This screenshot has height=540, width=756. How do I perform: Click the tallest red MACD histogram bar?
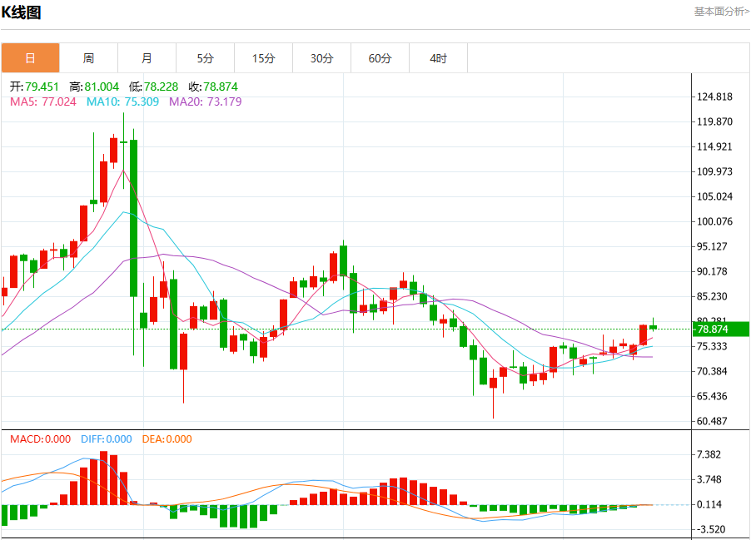click(104, 478)
